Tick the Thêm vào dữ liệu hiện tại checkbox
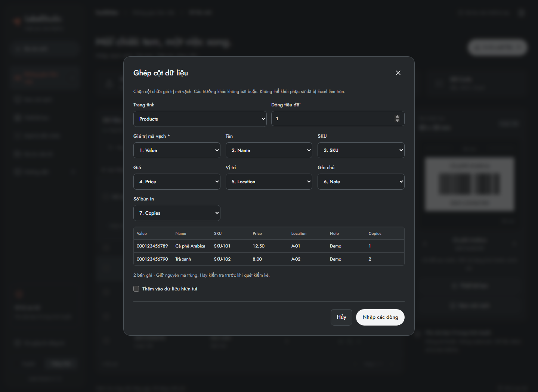Screen dimensions: 538x392 (136, 289)
